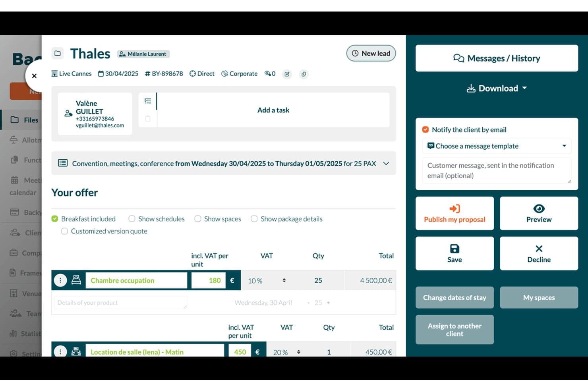The height and width of the screenshot is (392, 588).
Task: Click the copy icon in Thales header
Action: (x=304, y=74)
